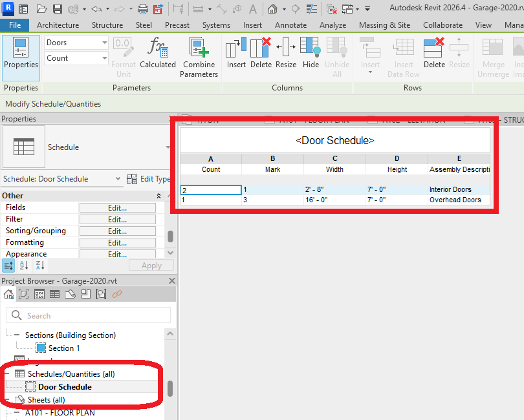Open the Count parameter dropdown

coord(76,58)
